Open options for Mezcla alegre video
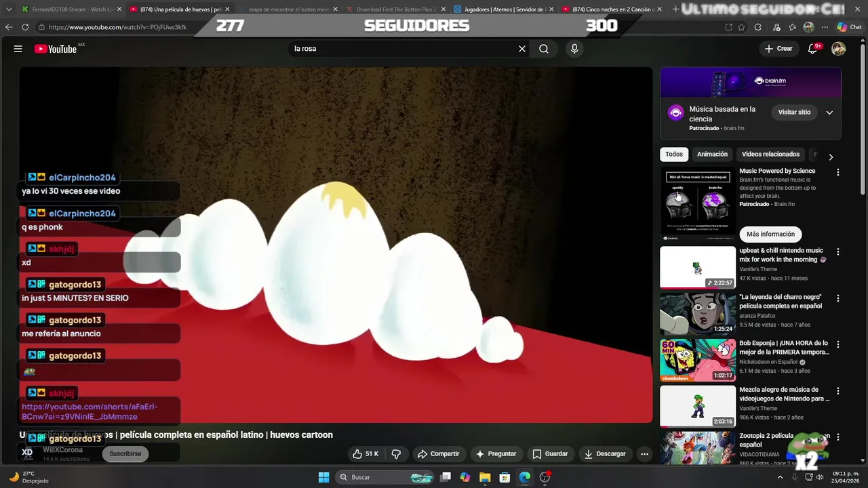Screen dimensions: 868x488 [x=838, y=391]
